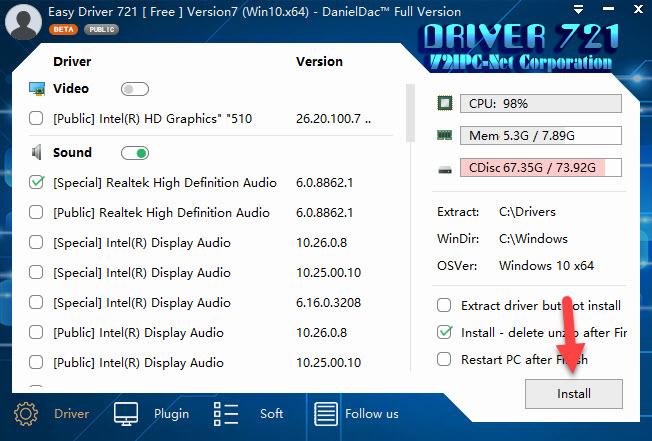Click the CPU 98% usage bar
Viewport: 652px width, 441px height.
(x=541, y=103)
